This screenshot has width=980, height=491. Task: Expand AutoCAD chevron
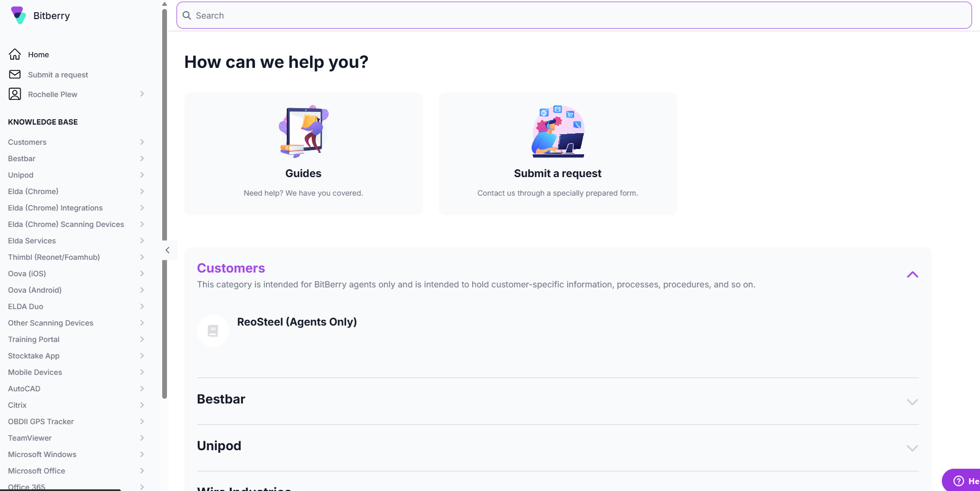click(142, 389)
